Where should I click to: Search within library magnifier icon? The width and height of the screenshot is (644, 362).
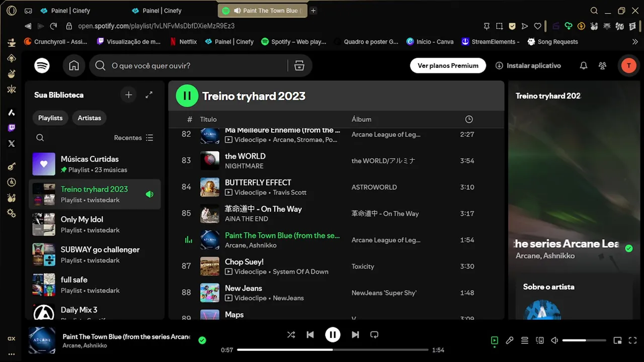click(x=40, y=138)
